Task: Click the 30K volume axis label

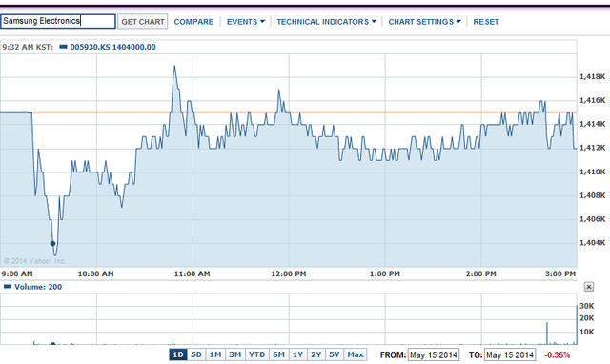Action: (587, 306)
